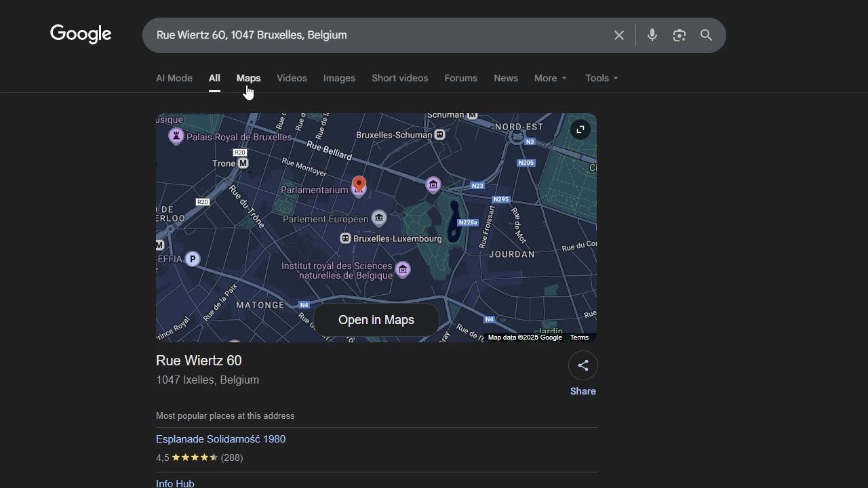Open the Maps tab
868x488 pixels.
point(248,78)
